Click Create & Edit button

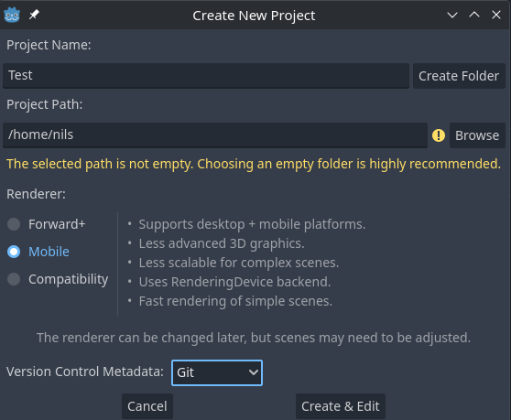[341, 406]
